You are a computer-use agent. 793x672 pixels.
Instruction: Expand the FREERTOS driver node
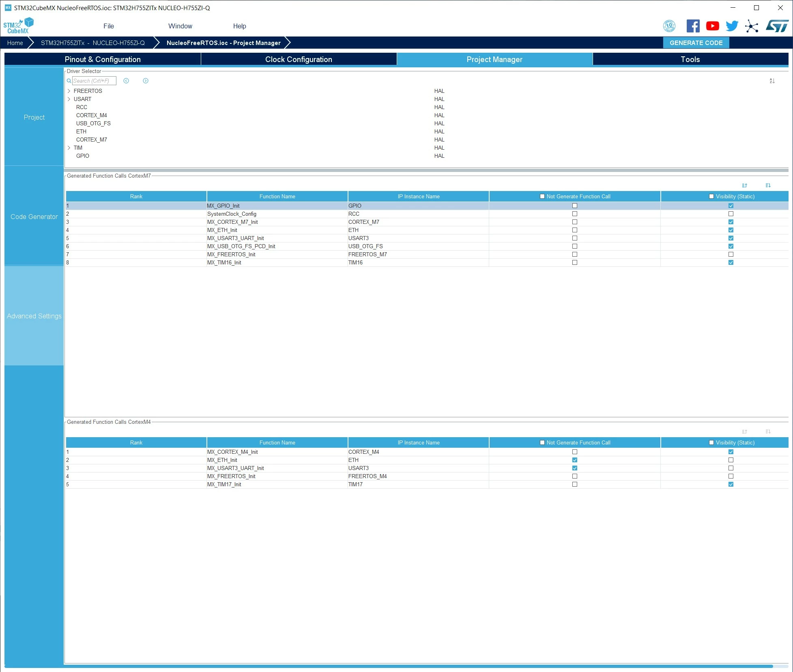click(69, 91)
